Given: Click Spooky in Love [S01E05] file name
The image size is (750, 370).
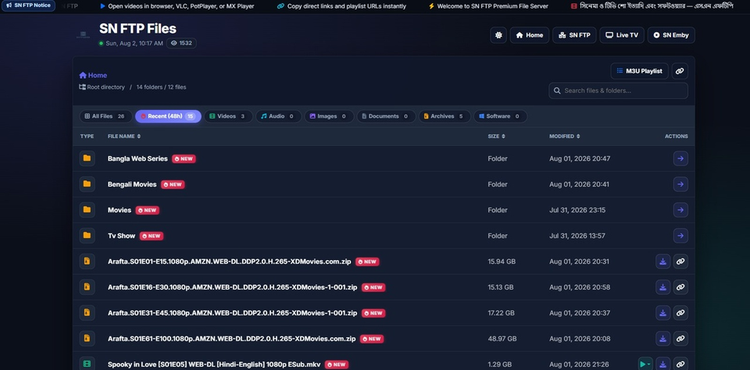Looking at the screenshot, I should (214, 365).
